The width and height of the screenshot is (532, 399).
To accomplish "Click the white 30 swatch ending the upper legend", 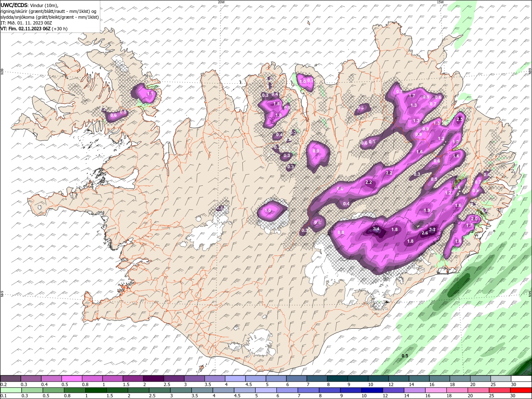I will pos(521,379).
